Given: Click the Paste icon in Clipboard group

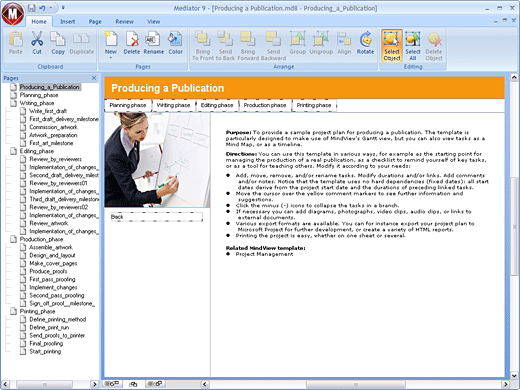Looking at the screenshot, I should pos(15,39).
